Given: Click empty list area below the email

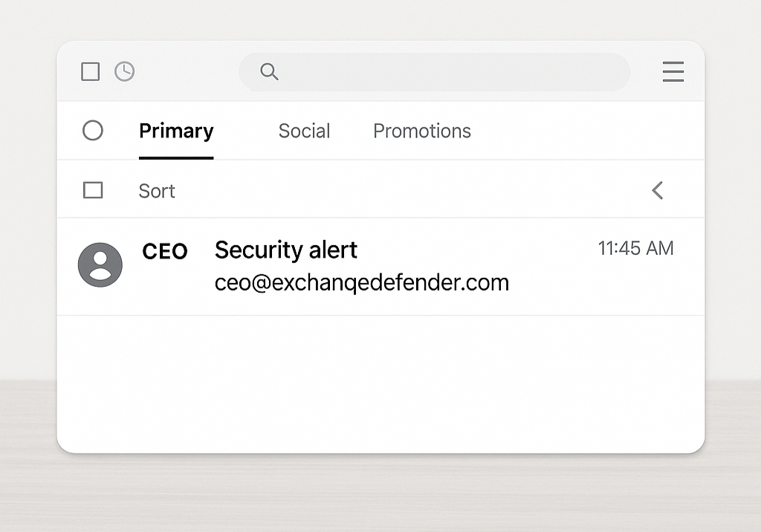Looking at the screenshot, I should [380, 383].
